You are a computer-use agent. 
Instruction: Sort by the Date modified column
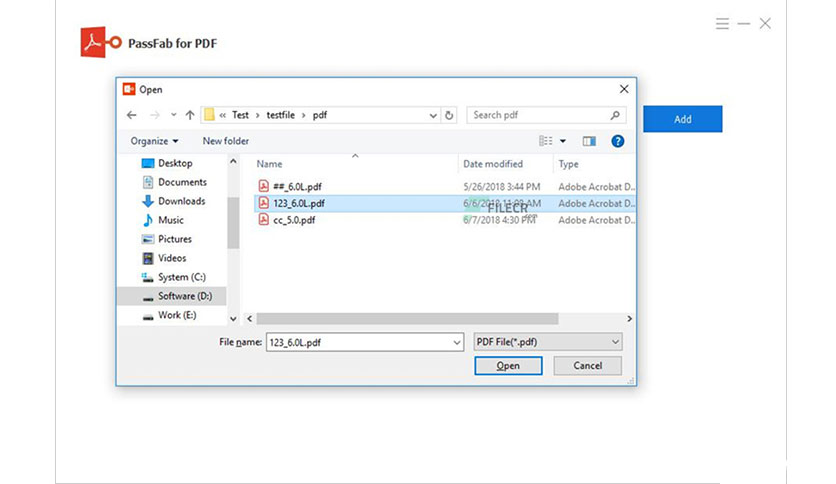(493, 164)
